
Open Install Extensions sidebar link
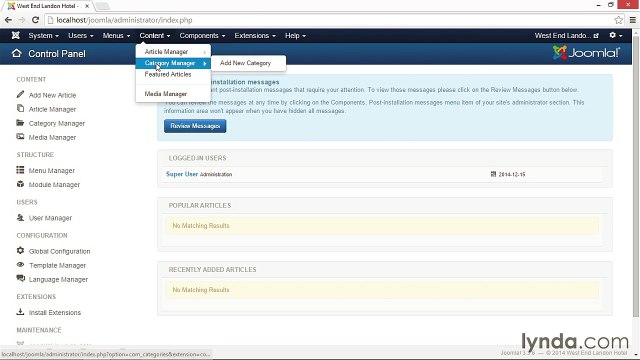55,312
